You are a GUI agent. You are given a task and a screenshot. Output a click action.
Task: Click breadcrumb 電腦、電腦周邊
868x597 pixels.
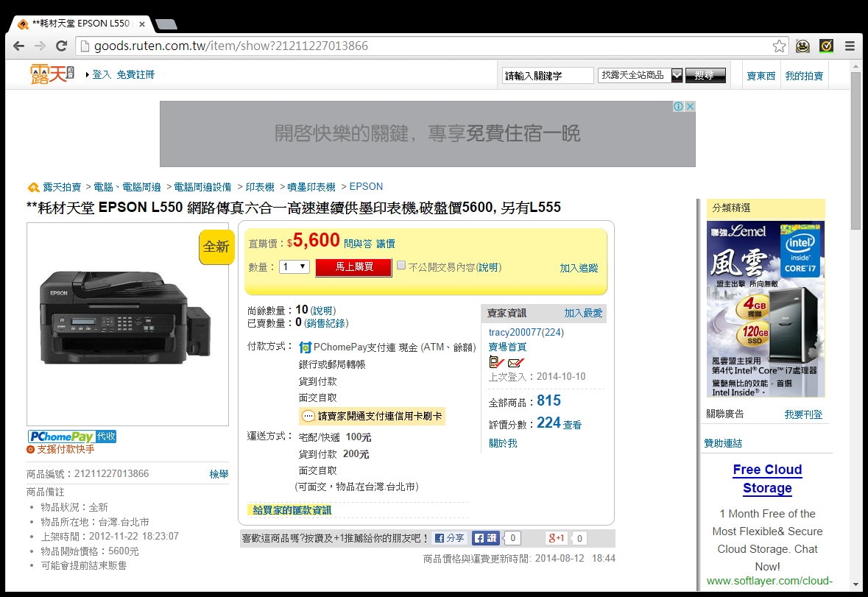click(127, 187)
